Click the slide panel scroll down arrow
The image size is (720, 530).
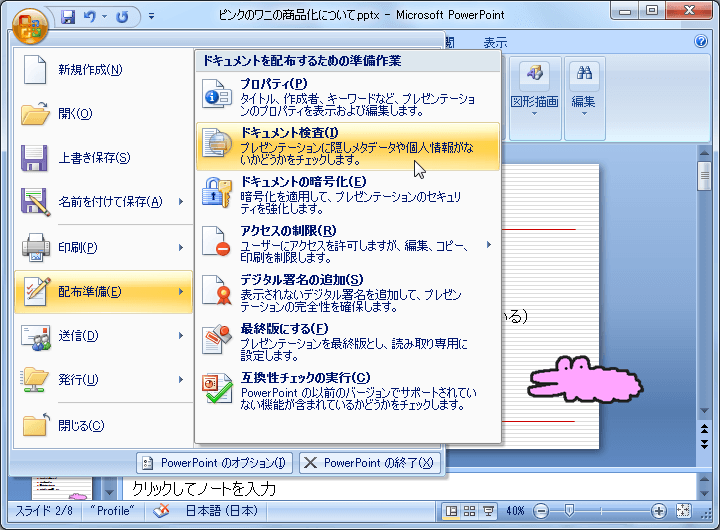click(109, 493)
